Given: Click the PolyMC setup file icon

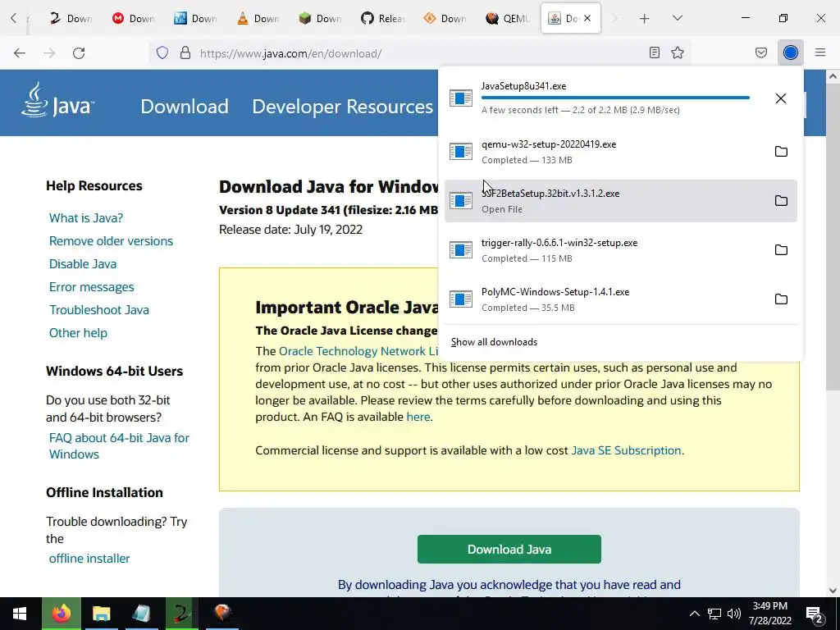Looking at the screenshot, I should [x=461, y=299].
